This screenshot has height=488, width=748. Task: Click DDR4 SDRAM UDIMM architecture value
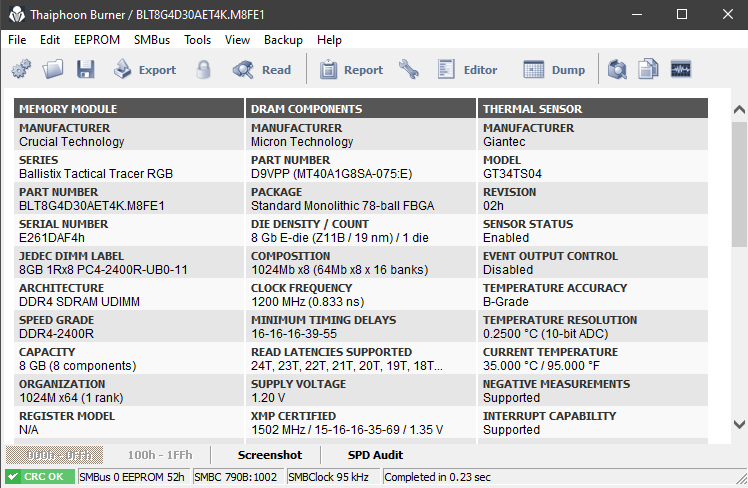tap(80, 301)
